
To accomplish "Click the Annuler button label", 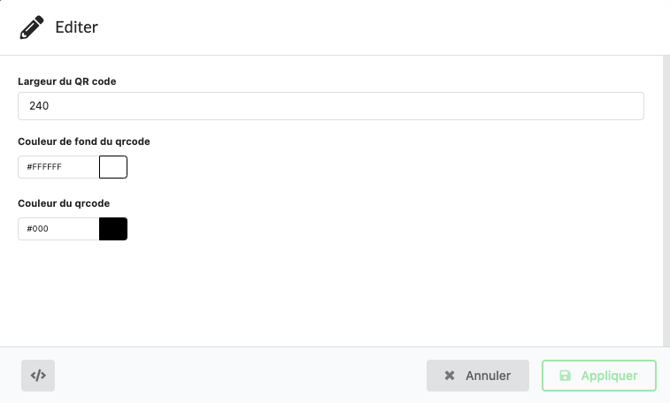I will pos(488,376).
